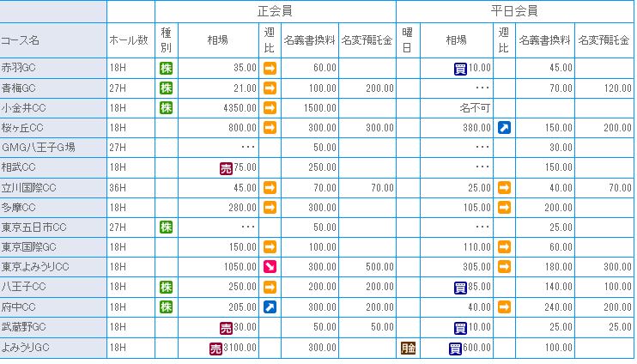Click the 正会員 flat trend arrow for 青梅GC
Screen dimensions: 637x364
(270, 88)
